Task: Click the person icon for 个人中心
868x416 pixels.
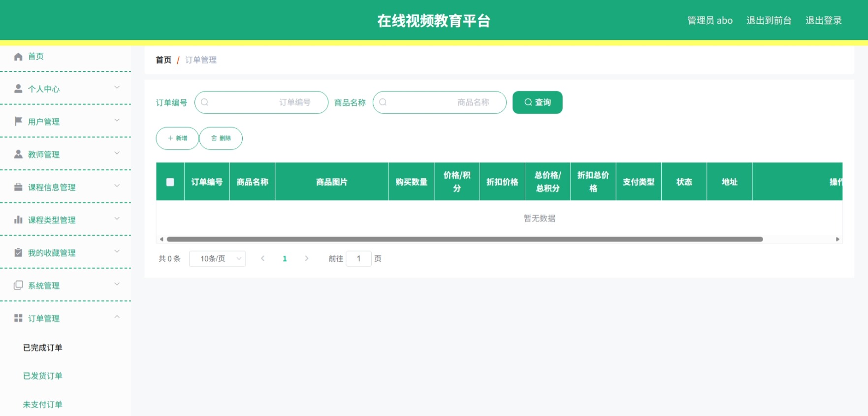Action: point(18,89)
